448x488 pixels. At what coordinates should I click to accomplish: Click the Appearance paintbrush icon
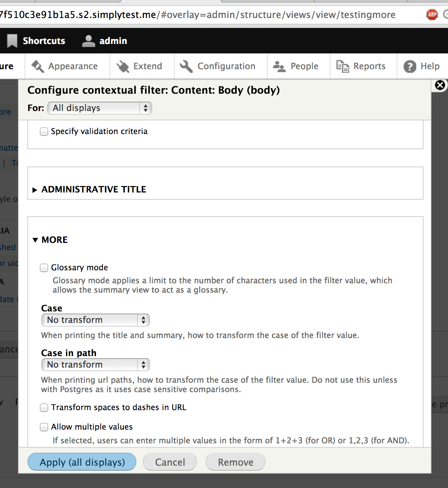[x=38, y=66]
